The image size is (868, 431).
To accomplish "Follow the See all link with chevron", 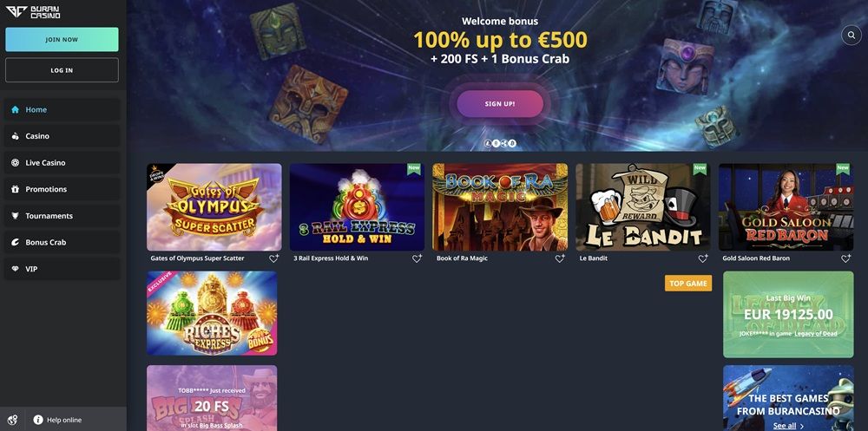I will click(788, 426).
